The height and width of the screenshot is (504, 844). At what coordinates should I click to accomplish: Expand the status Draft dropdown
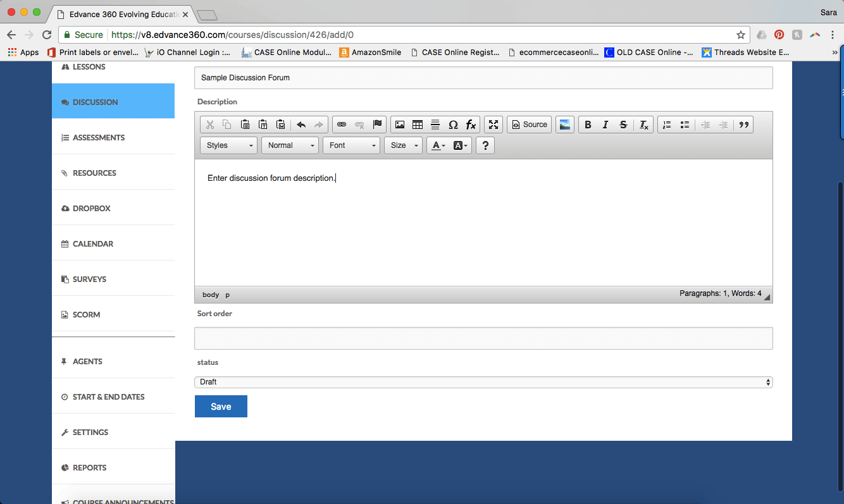coord(483,382)
